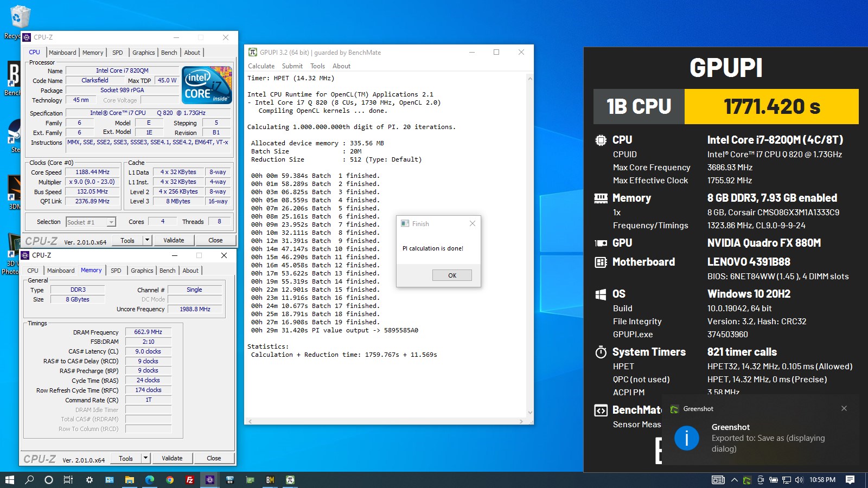Open Greenshot tray icon
This screenshot has height=488, width=868.
(747, 480)
